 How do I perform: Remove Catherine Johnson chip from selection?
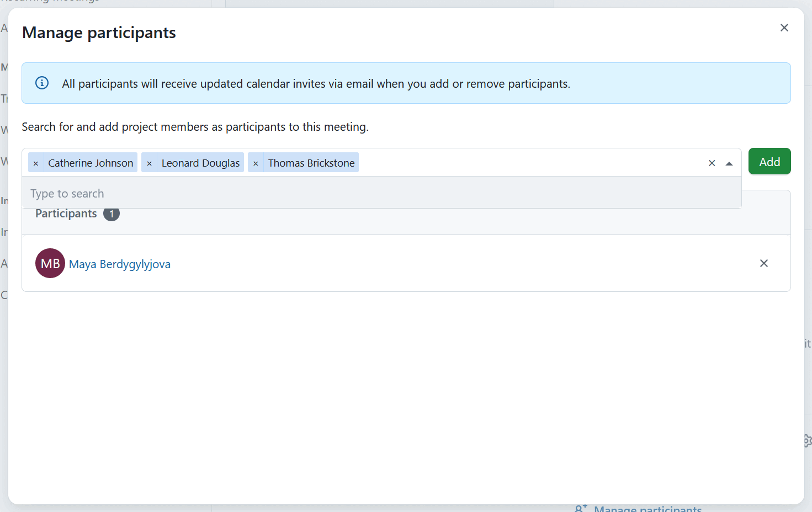[36, 163]
